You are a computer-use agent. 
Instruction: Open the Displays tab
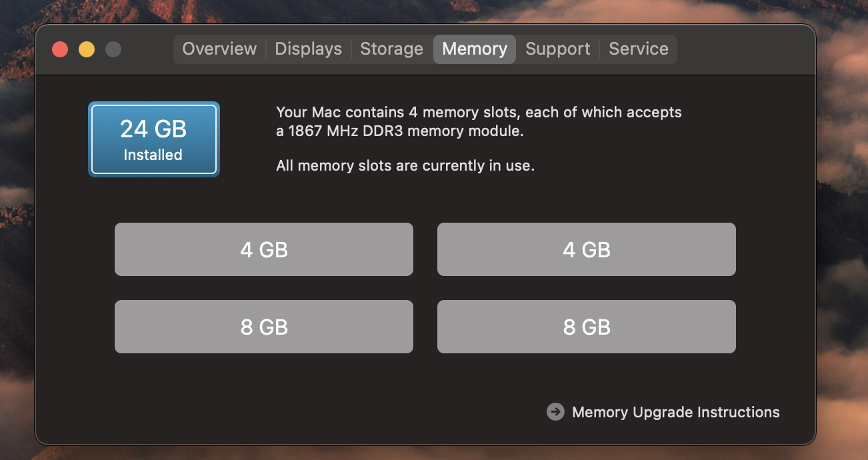[x=308, y=49]
